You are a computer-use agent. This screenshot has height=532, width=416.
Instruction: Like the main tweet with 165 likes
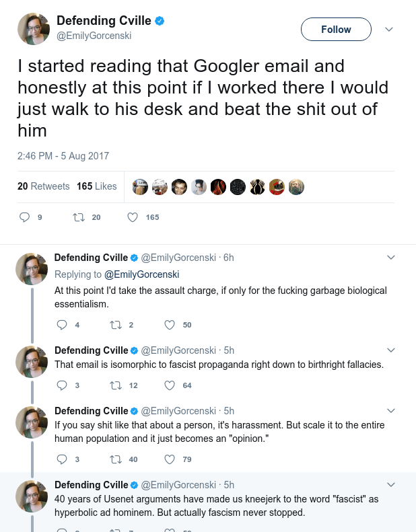click(133, 217)
